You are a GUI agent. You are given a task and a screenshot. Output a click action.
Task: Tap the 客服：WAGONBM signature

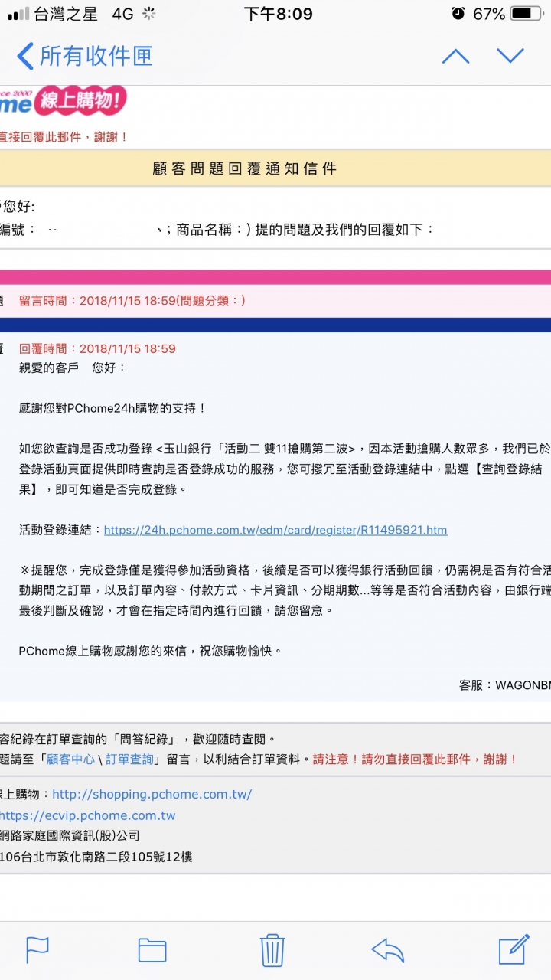point(505,685)
